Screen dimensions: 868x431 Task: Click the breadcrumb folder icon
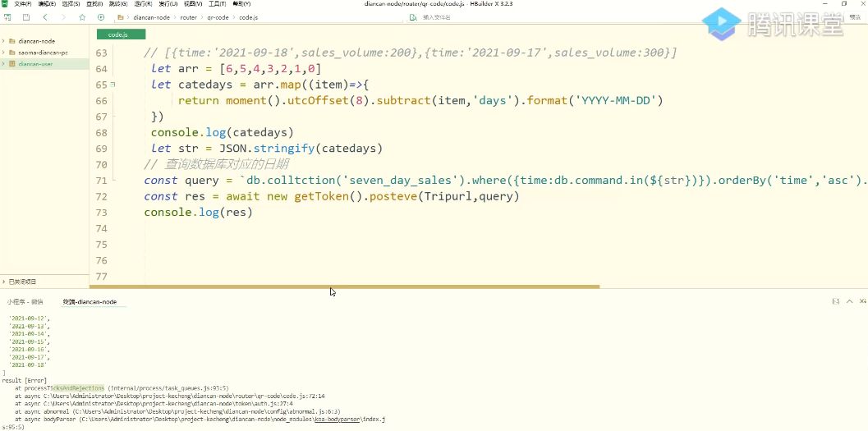click(x=121, y=17)
